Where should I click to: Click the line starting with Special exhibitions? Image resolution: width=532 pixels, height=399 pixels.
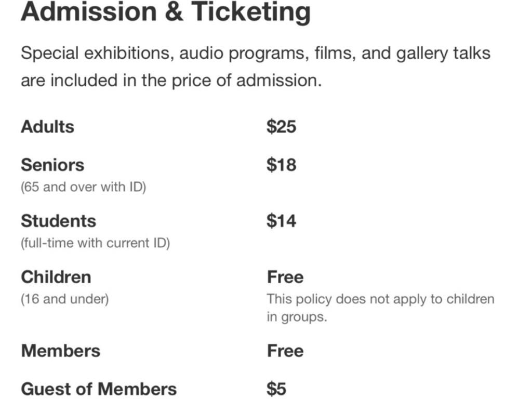point(255,53)
